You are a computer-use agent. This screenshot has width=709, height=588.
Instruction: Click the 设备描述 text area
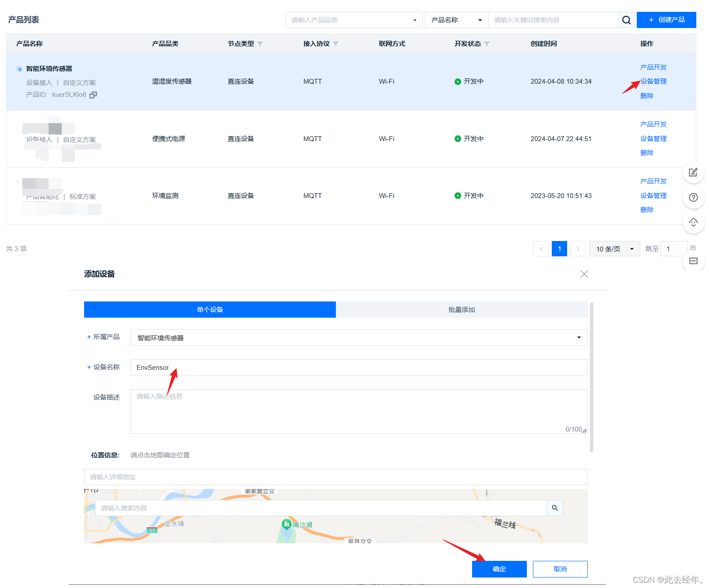(x=359, y=411)
